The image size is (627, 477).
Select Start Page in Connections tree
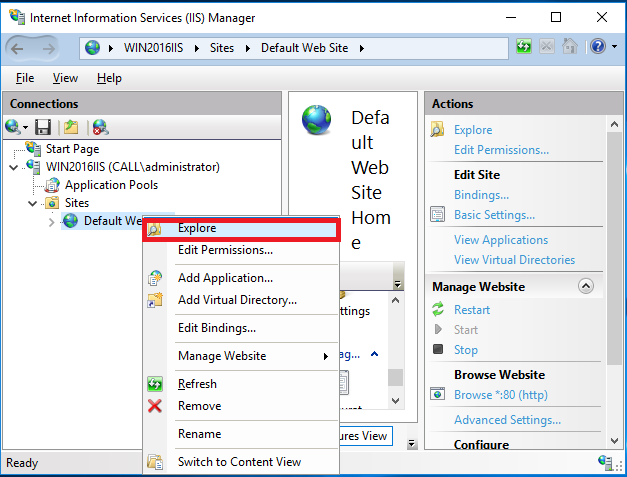click(72, 149)
